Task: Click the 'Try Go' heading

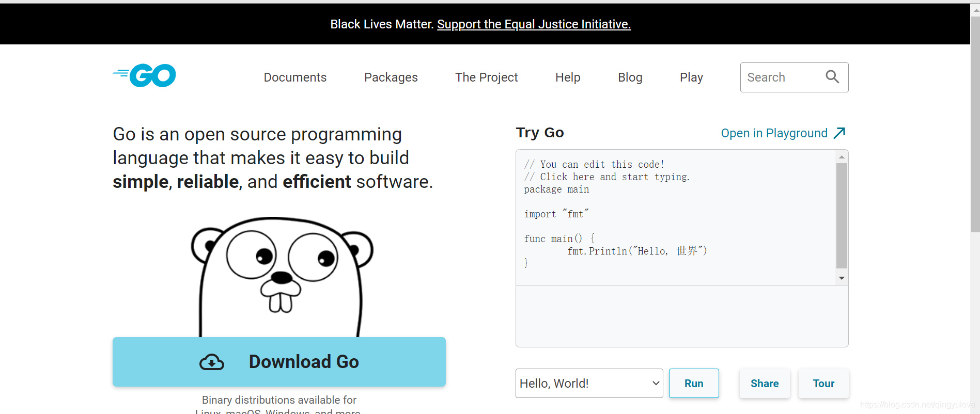Action: pyautogui.click(x=540, y=133)
